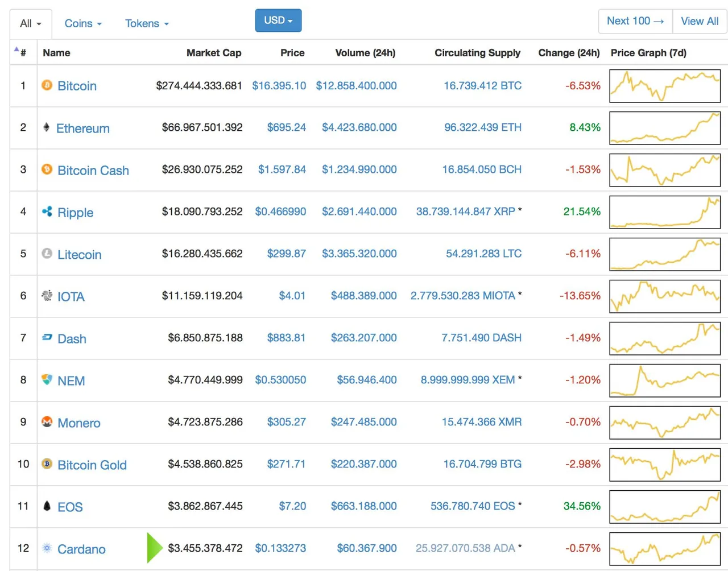Click Bitcoin's 7d price graph
Screen dimensions: 728x571
665,86
